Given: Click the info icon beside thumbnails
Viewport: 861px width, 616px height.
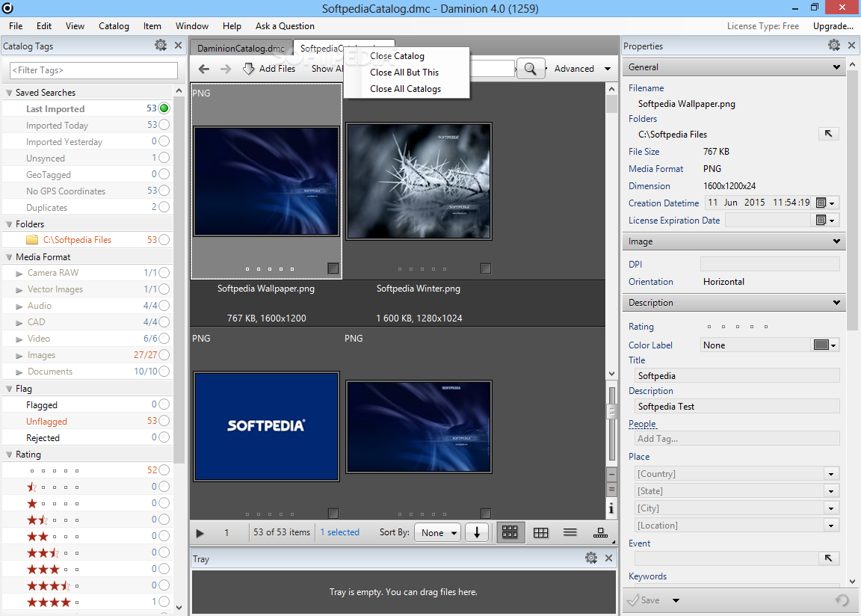Looking at the screenshot, I should click(x=611, y=508).
